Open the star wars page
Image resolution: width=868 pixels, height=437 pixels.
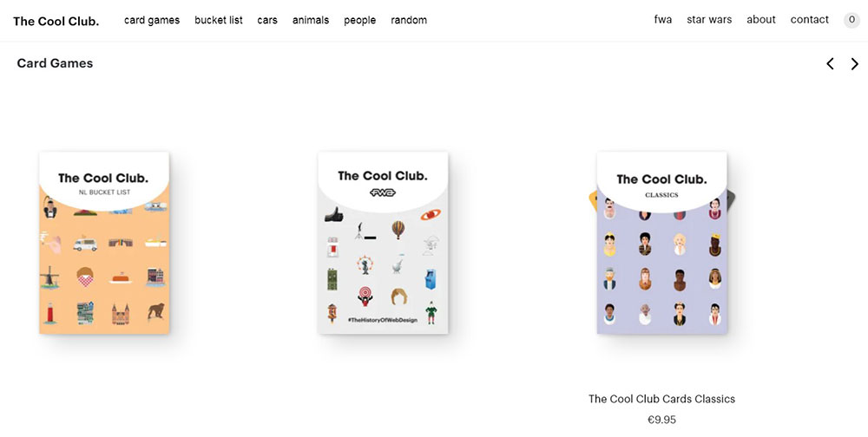[x=709, y=19]
